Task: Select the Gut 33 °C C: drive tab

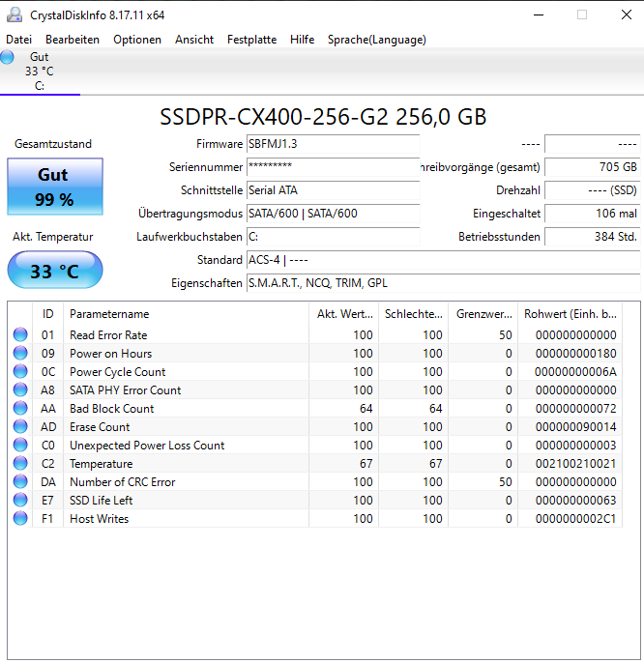Action: [40, 72]
